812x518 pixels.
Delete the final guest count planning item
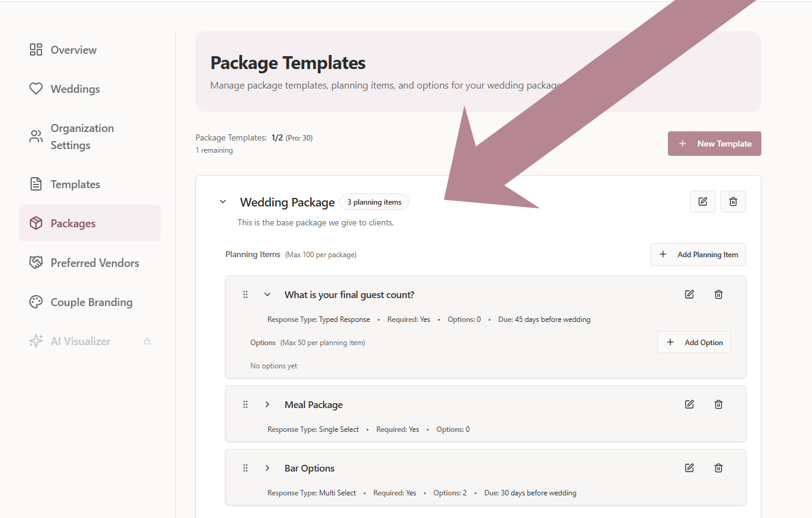719,294
